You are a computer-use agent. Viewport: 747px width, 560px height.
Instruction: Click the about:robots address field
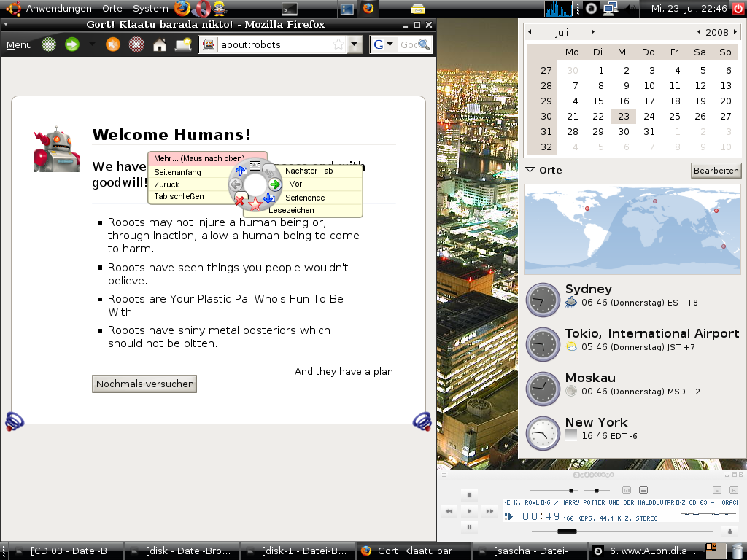pyautogui.click(x=274, y=44)
